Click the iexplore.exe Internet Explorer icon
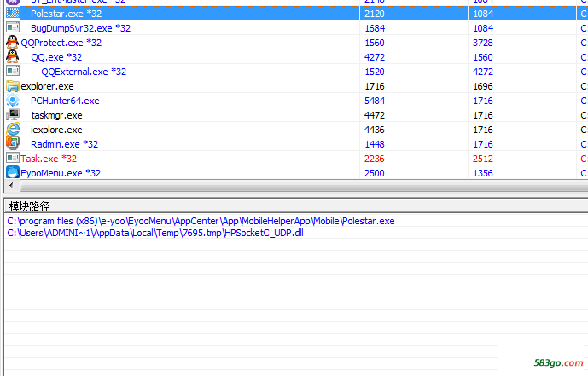Image resolution: width=588 pixels, height=376 pixels. (x=13, y=130)
